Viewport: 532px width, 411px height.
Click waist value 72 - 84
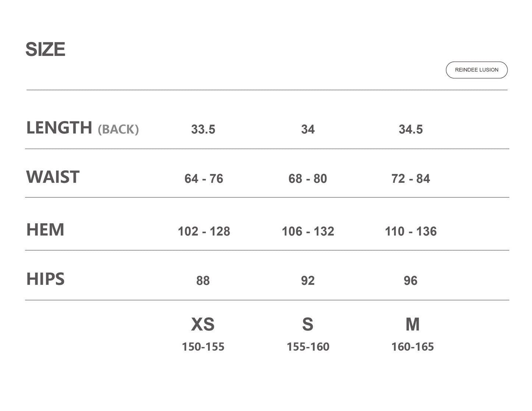[411, 178]
